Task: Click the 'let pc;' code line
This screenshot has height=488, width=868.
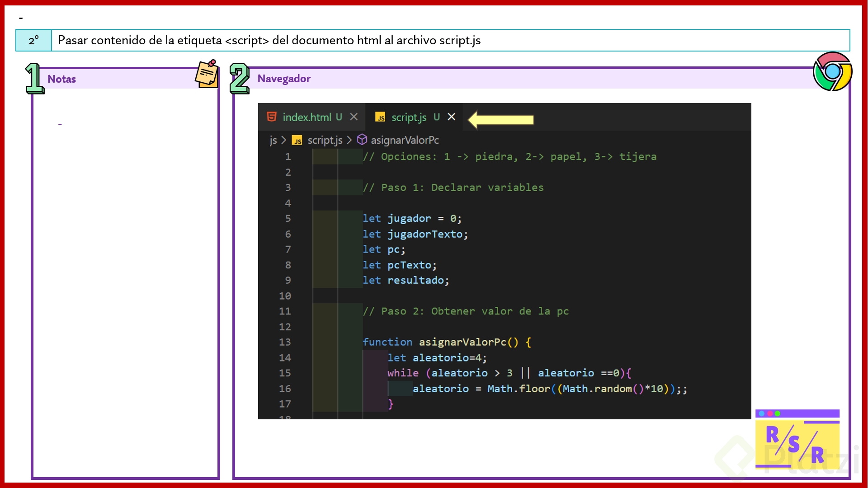Action: click(x=384, y=249)
